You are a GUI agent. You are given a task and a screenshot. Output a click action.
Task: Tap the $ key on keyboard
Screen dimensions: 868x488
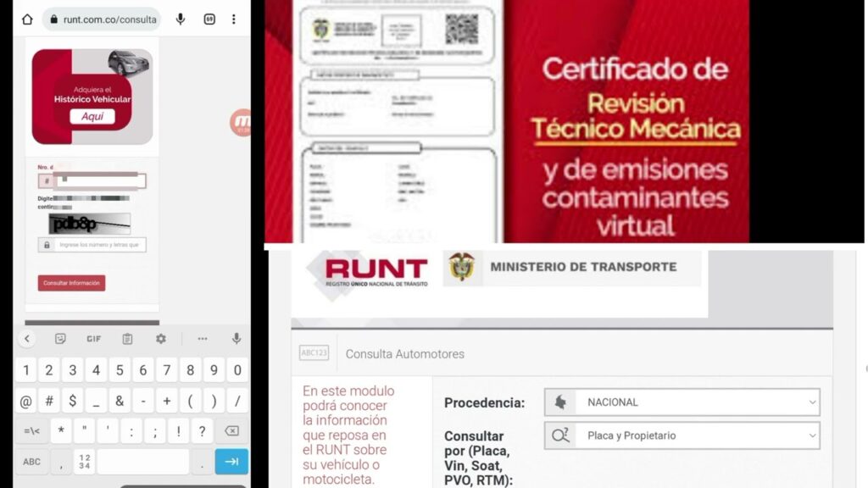(x=73, y=401)
